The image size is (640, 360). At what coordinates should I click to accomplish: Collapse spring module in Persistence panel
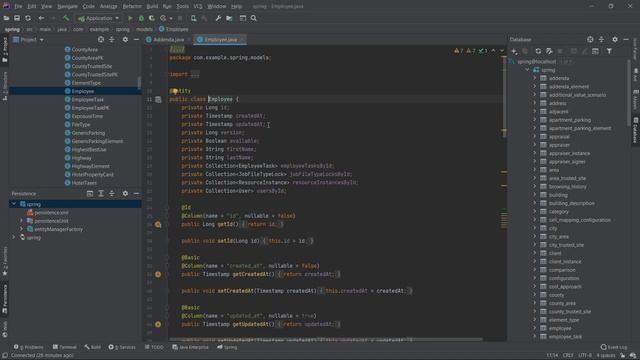[14, 204]
